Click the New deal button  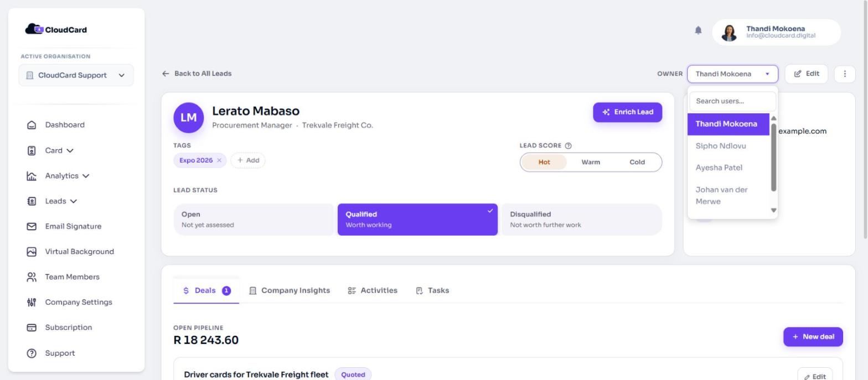coord(813,337)
